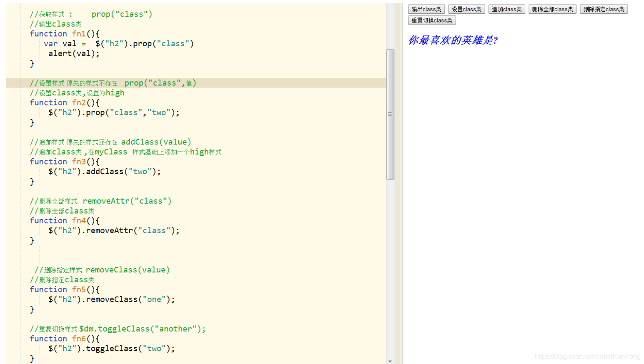
Task: Click the comment //删除指定class类
Action: pos(62,280)
